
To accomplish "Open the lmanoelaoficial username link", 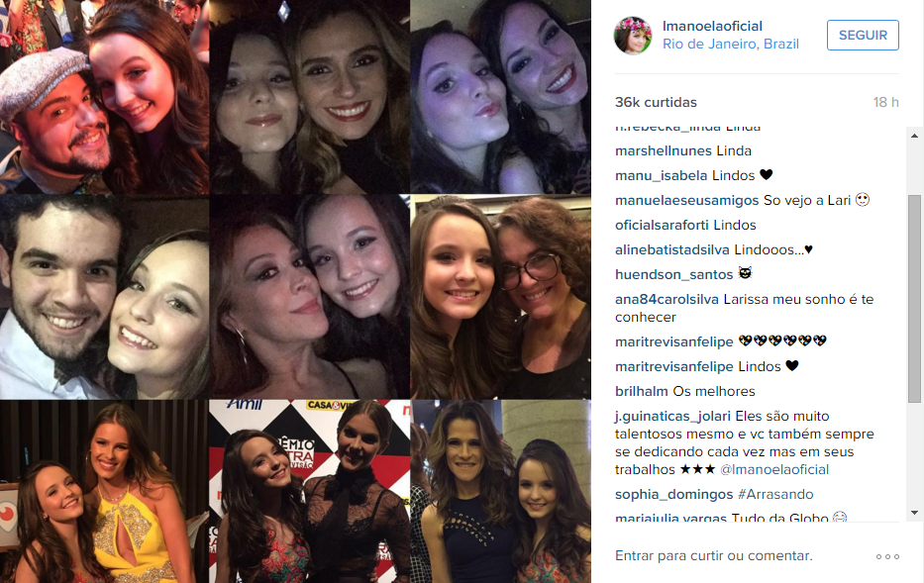I will tap(712, 26).
